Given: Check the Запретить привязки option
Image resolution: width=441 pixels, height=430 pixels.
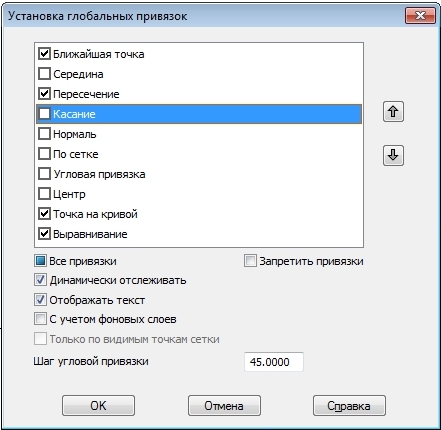Looking at the screenshot, I should point(250,261).
